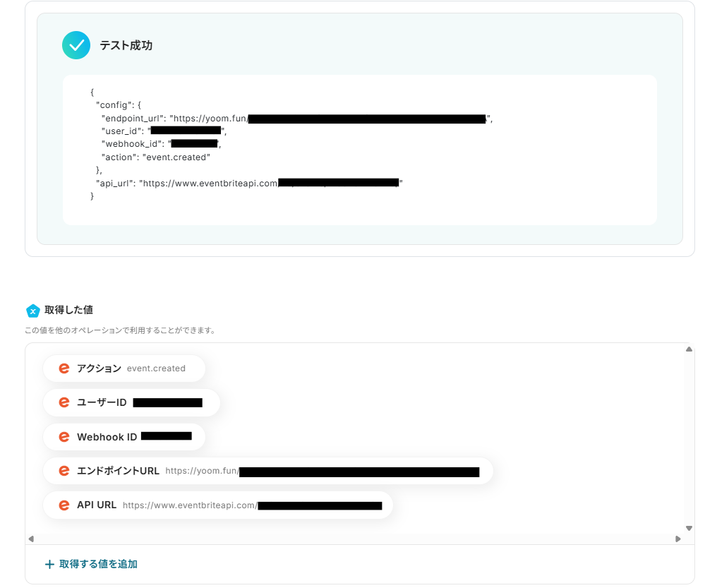Click the "endpoint_url" JSON line
This screenshot has height=588, width=717.
coord(297,119)
